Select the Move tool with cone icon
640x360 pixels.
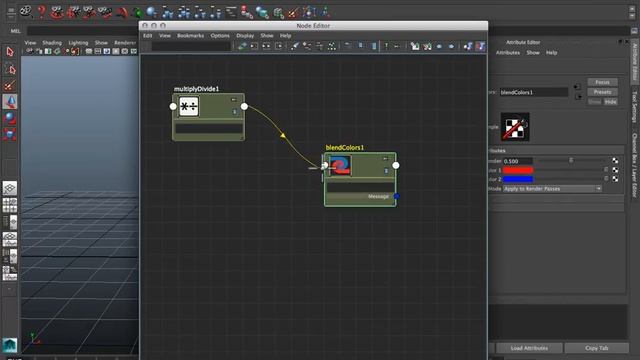click(10, 102)
